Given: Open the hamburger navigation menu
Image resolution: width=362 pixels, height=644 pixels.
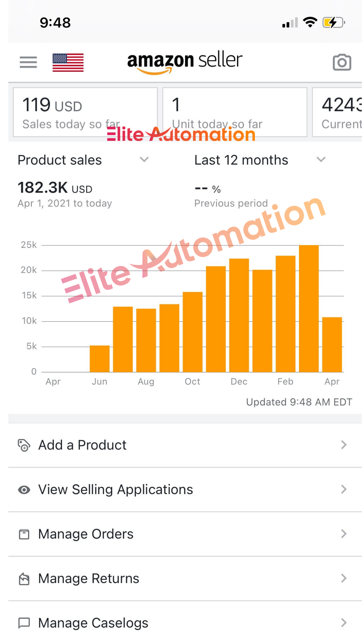Looking at the screenshot, I should [x=28, y=62].
